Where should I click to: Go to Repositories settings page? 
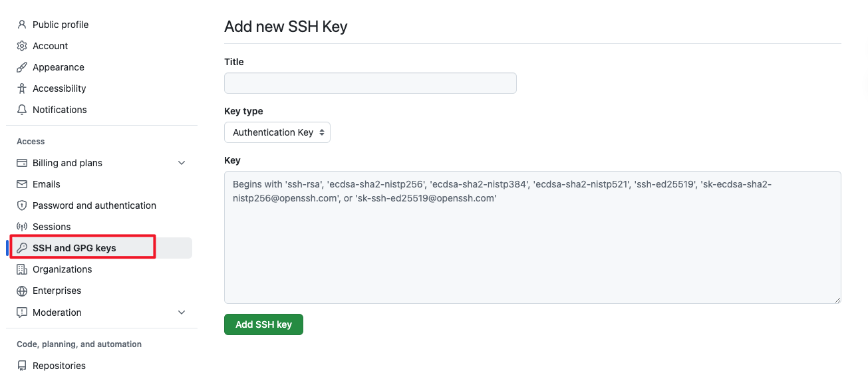coord(59,365)
